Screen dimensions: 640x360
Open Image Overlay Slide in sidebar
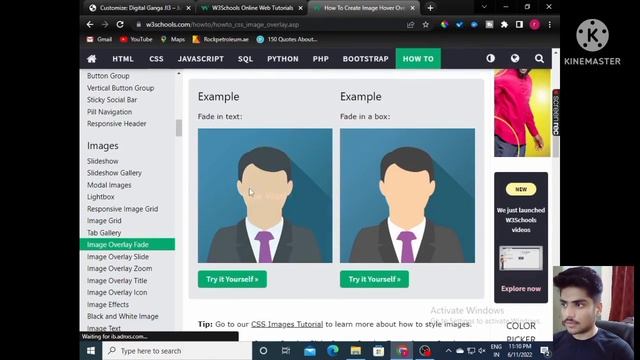[118, 257]
